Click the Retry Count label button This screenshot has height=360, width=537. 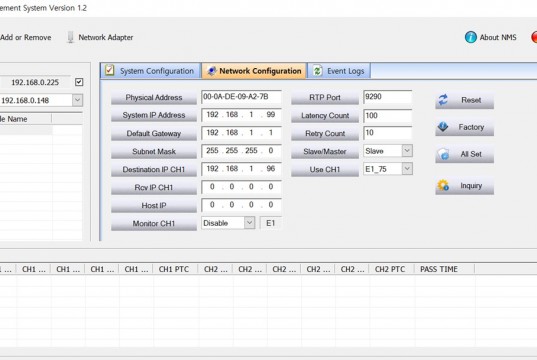(325, 134)
